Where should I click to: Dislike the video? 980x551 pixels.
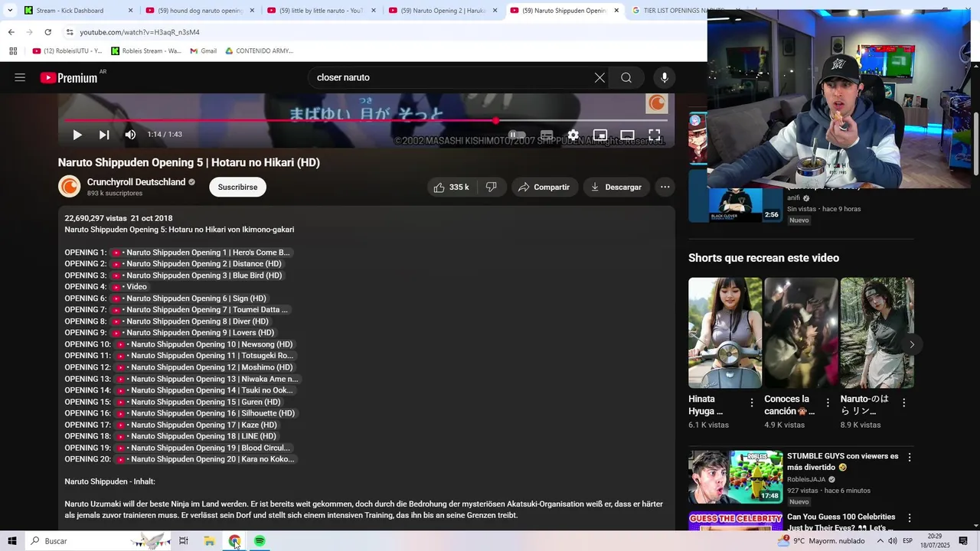point(491,187)
